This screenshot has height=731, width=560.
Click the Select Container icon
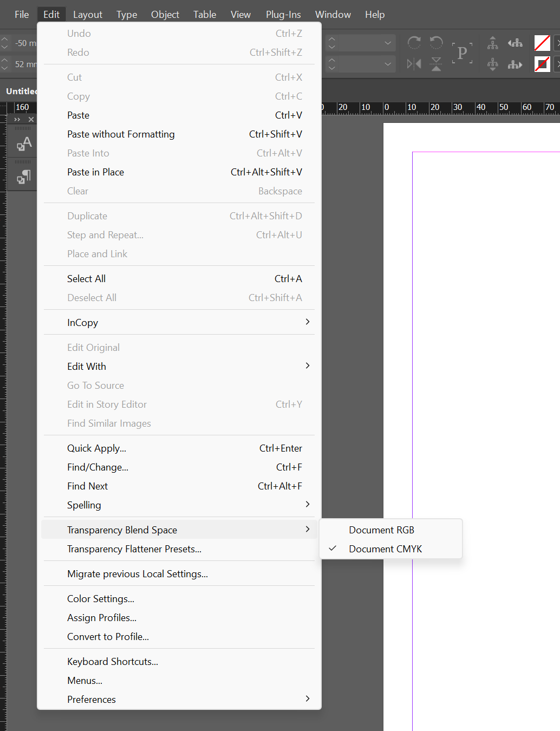pyautogui.click(x=492, y=43)
